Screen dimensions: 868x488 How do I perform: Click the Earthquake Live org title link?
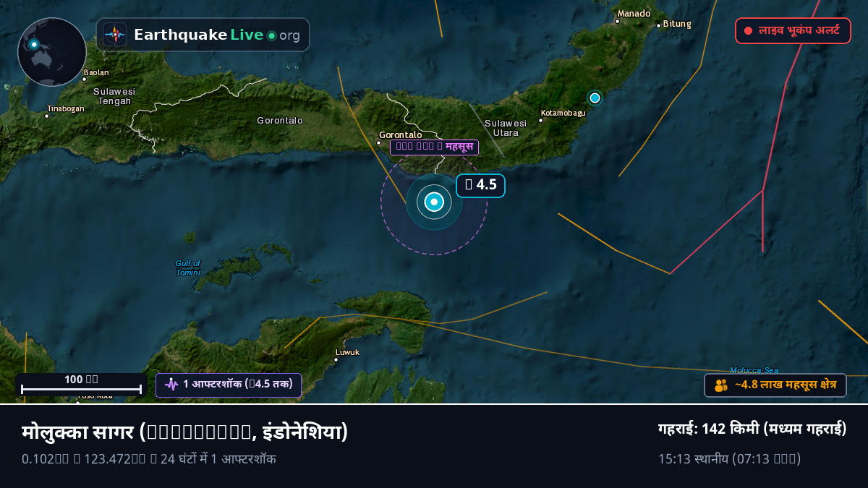[203, 35]
